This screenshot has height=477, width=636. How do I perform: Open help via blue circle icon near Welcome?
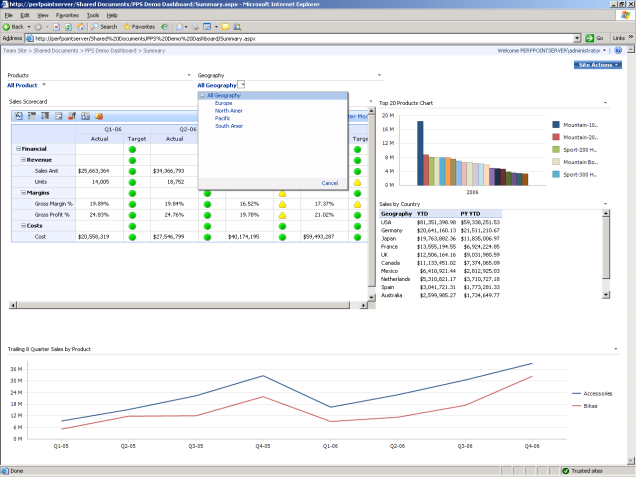click(x=618, y=51)
